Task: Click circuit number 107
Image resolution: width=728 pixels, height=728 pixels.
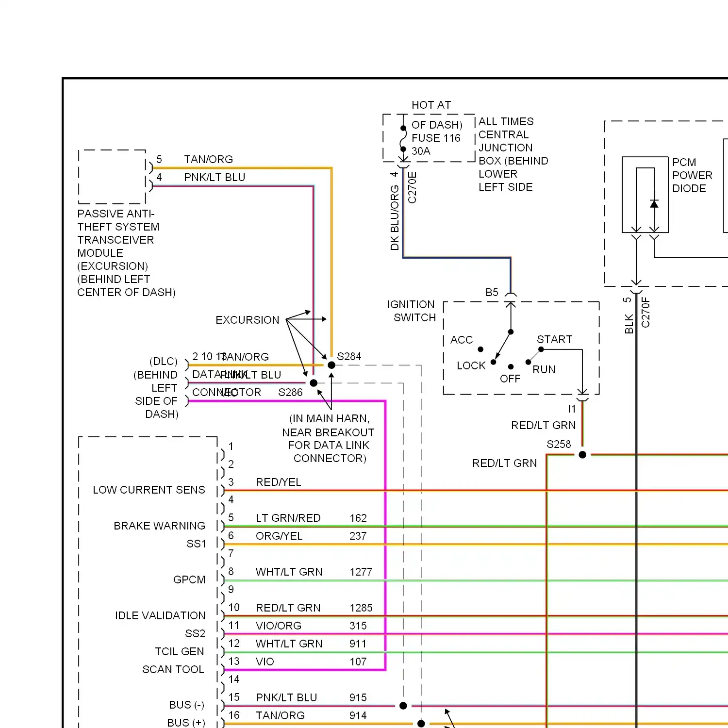Action: 358,662
